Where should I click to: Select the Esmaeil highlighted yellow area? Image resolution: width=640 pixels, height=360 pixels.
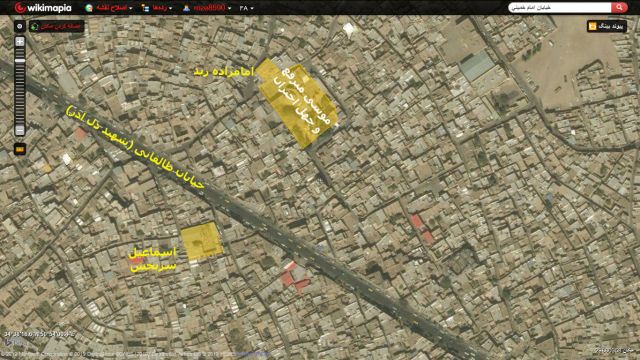click(202, 241)
